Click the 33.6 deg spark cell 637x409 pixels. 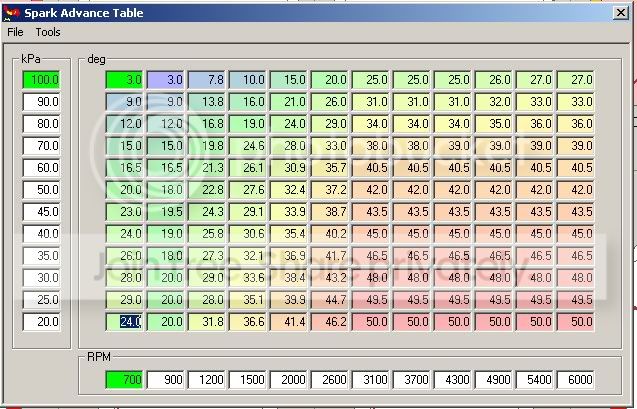(x=247, y=278)
